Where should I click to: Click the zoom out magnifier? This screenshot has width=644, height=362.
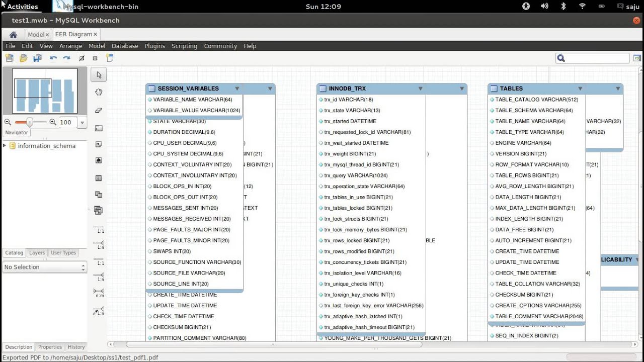click(8, 122)
